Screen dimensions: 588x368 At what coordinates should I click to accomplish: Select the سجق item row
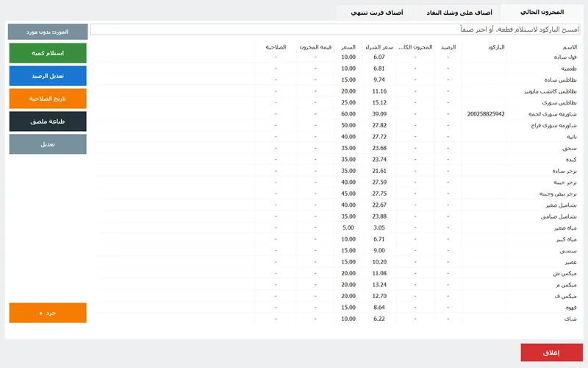pyautogui.click(x=337, y=148)
